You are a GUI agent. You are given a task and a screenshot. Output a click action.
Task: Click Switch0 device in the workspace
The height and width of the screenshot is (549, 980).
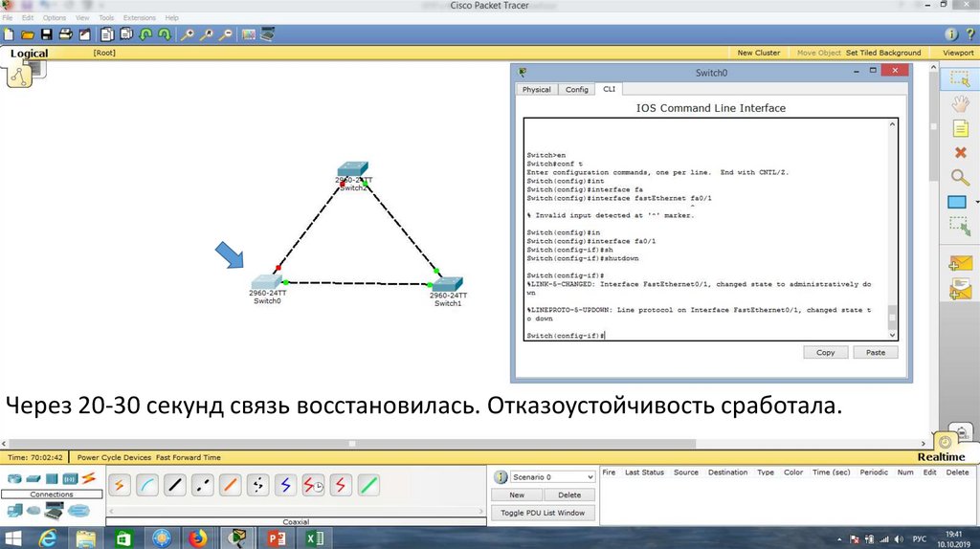(x=266, y=282)
